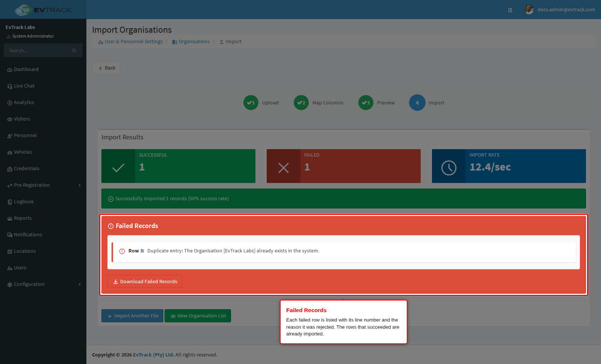Click the docs.admin user avatar
The width and height of the screenshot is (601, 364).
point(529,10)
